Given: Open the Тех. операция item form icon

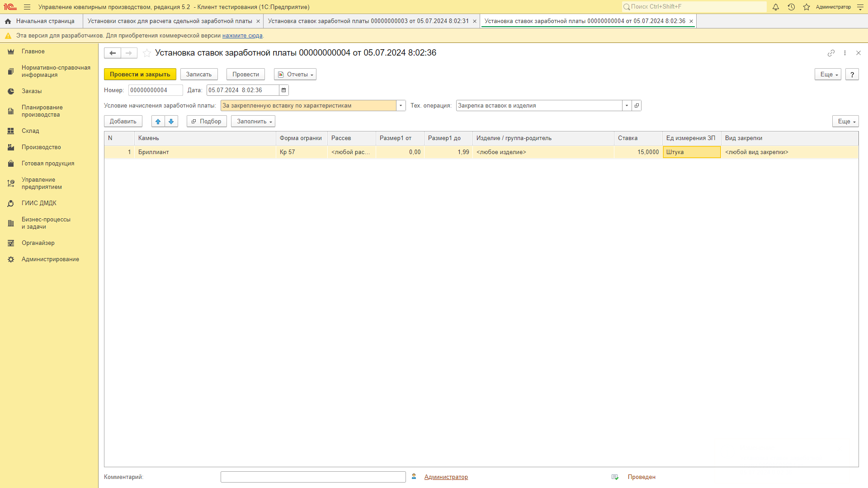Looking at the screenshot, I should 637,106.
